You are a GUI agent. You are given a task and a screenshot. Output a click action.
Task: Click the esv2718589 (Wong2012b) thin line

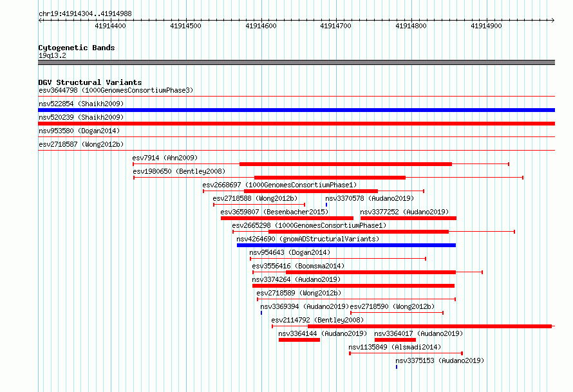click(356, 299)
